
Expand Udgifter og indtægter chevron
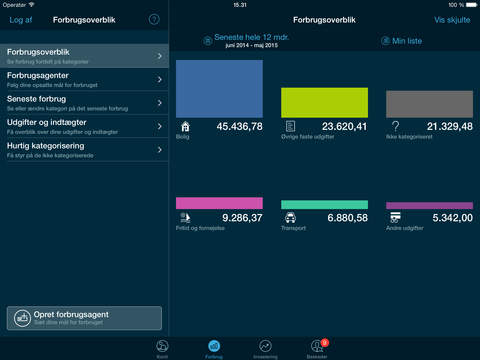pyautogui.click(x=160, y=126)
